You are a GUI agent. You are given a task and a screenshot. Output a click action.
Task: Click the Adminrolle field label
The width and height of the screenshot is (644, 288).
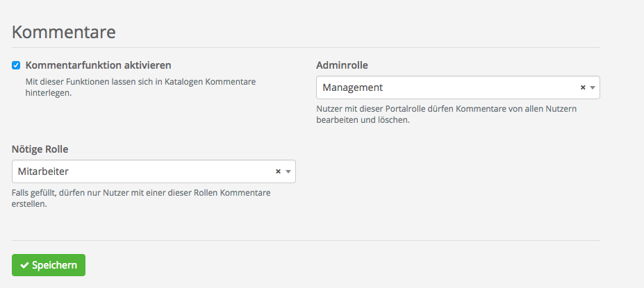[x=341, y=65]
